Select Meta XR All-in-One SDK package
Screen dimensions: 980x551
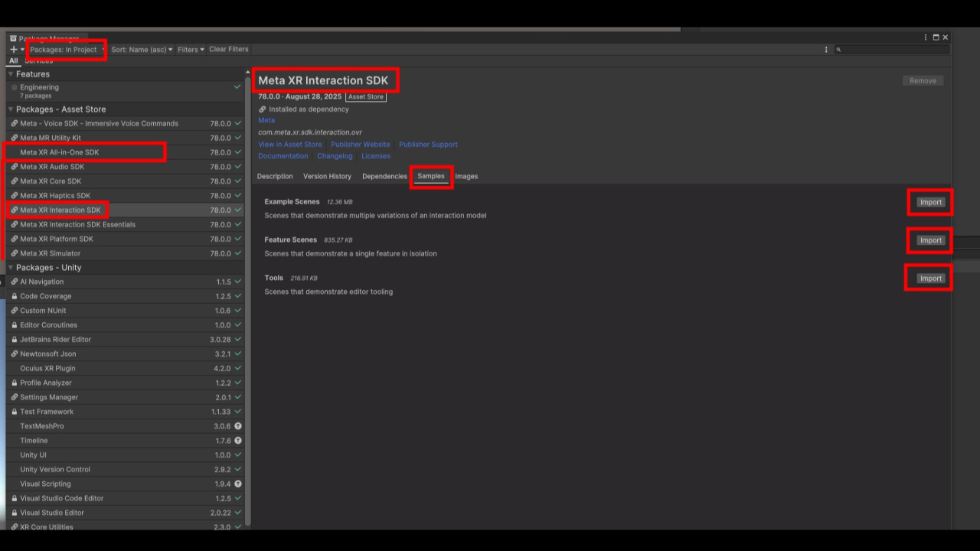[126, 152]
